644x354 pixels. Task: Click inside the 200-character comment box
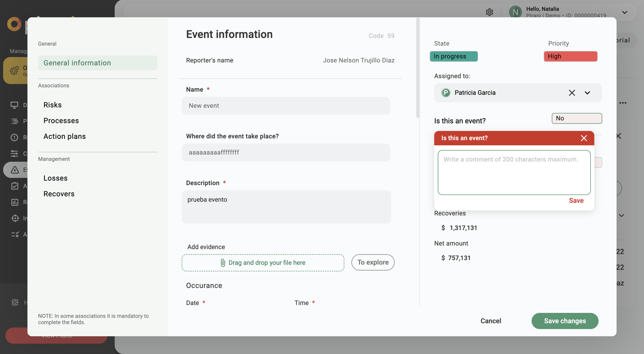(514, 172)
